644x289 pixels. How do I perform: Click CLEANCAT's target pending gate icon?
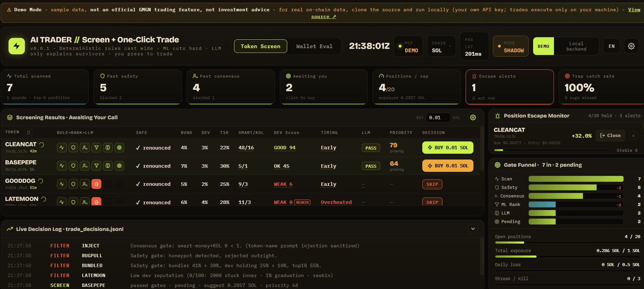click(x=119, y=148)
